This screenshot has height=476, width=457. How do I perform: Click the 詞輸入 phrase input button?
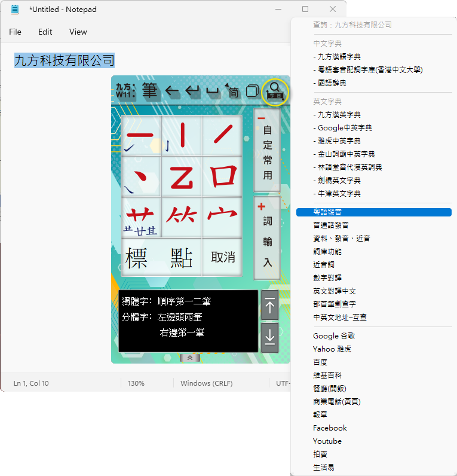click(x=267, y=237)
